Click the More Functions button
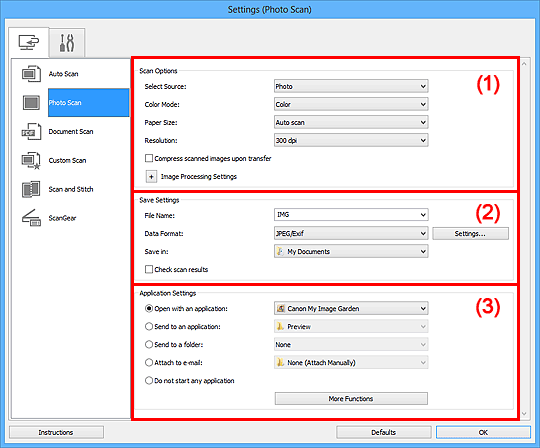Viewport: 540px width, 448px height. [351, 398]
